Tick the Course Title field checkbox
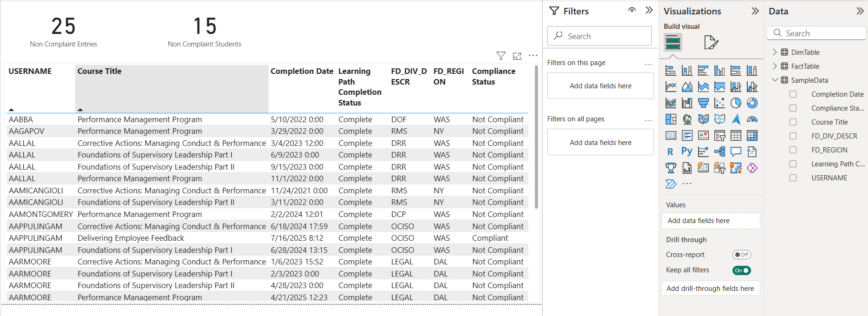Viewport: 868px width, 316px height. tap(793, 122)
